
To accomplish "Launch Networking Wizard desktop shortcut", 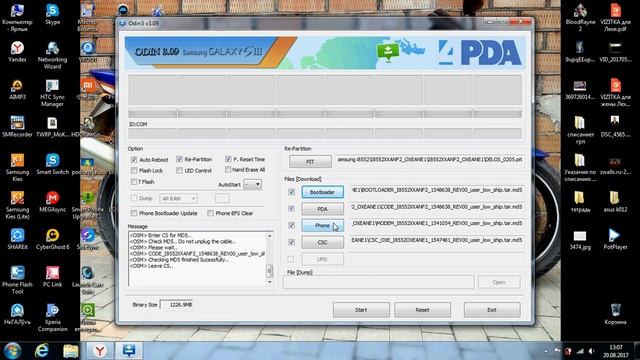I will click(52, 55).
